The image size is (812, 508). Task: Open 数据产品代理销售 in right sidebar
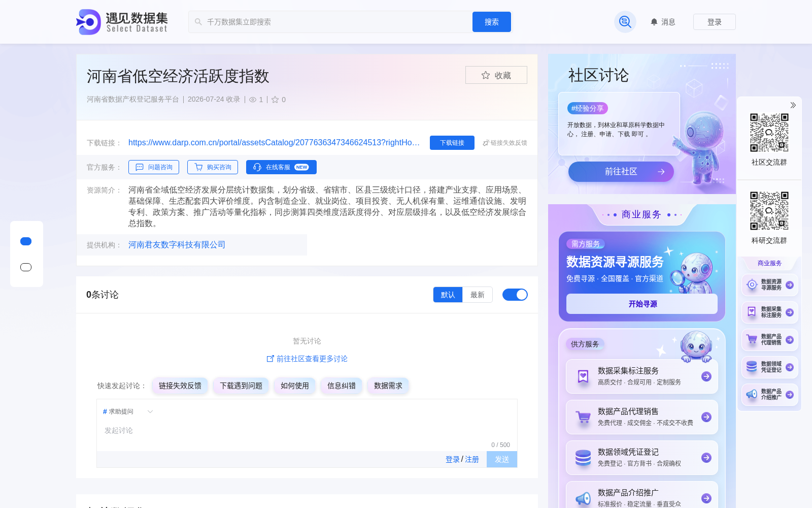770,340
